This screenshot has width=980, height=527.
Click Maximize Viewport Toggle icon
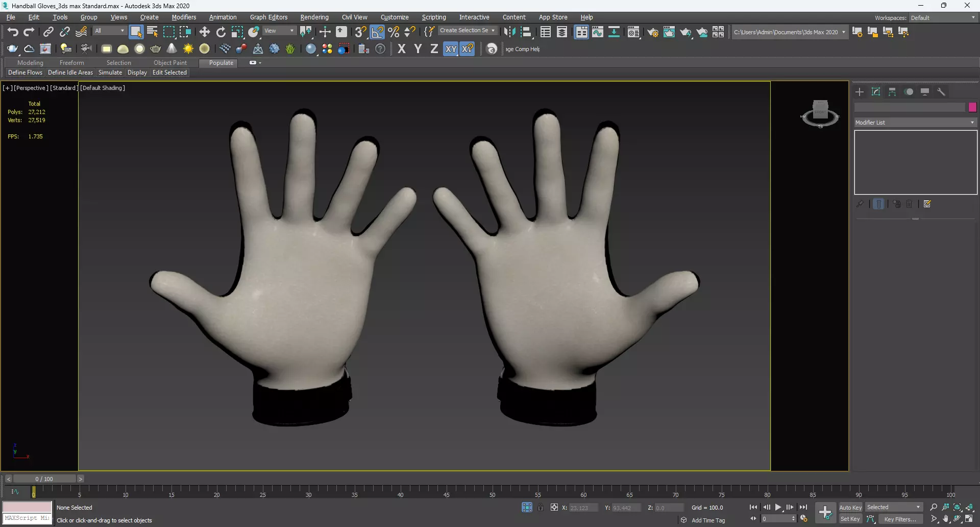click(x=969, y=519)
